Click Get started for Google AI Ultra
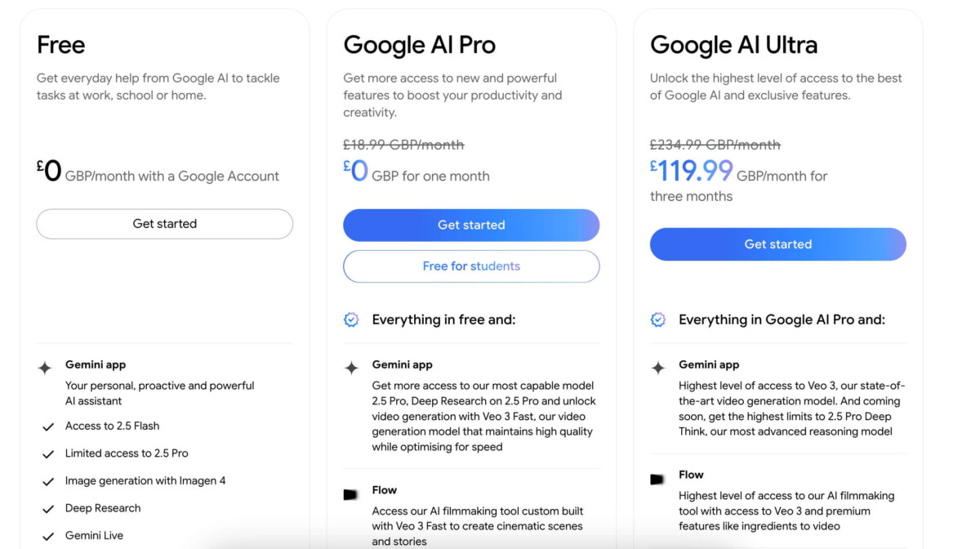 pyautogui.click(x=778, y=244)
